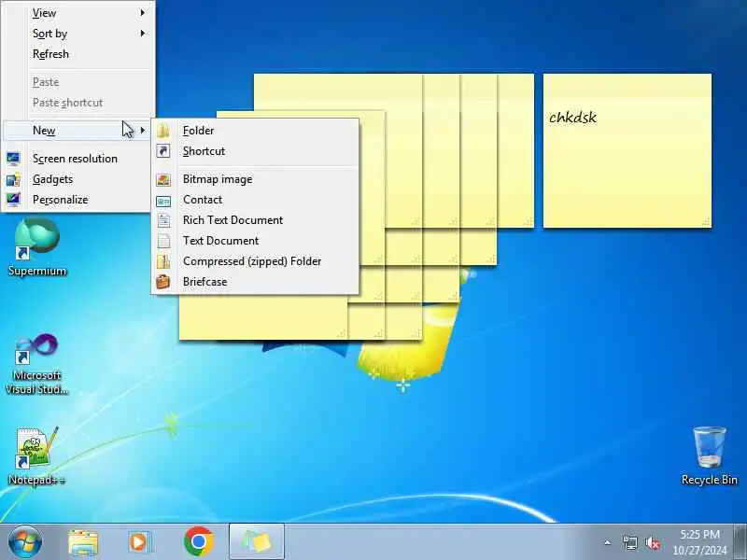Screen dimensions: 747x560
Task: Create a new Contact
Action: [255, 200]
